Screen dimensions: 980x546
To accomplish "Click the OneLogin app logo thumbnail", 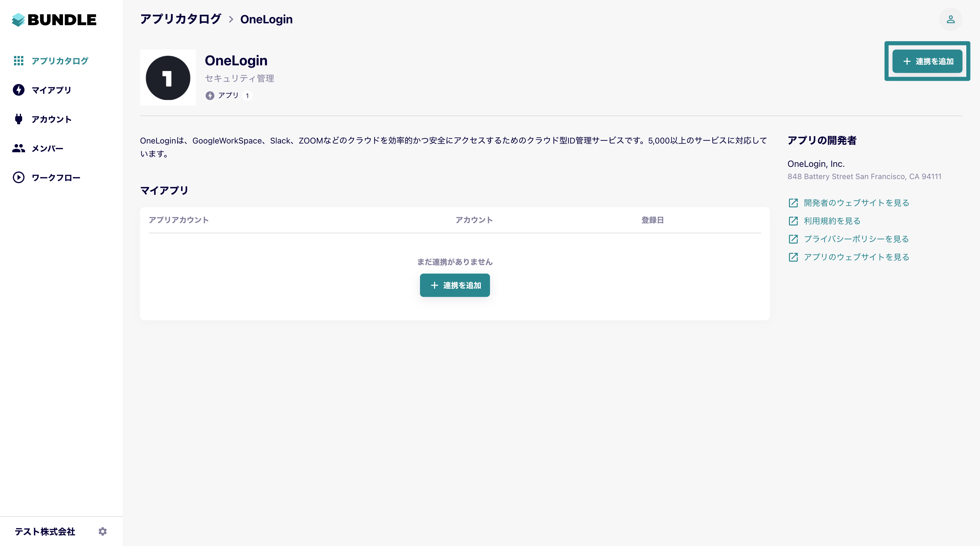I will point(168,78).
